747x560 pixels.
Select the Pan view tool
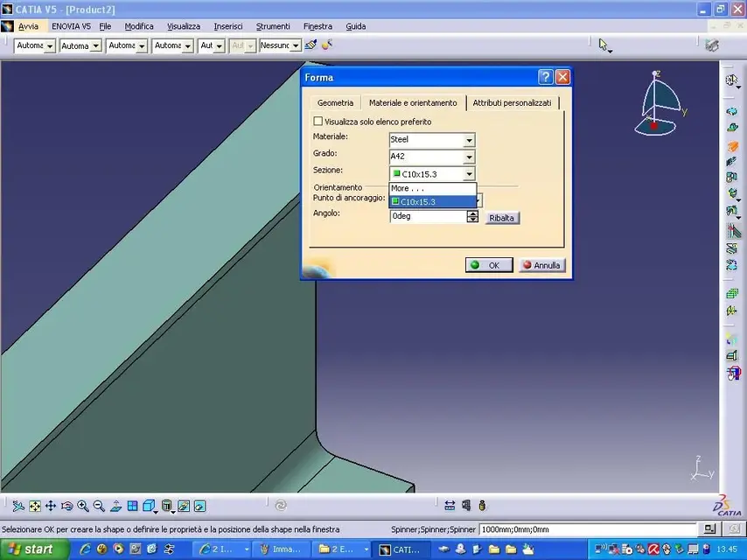(x=51, y=506)
